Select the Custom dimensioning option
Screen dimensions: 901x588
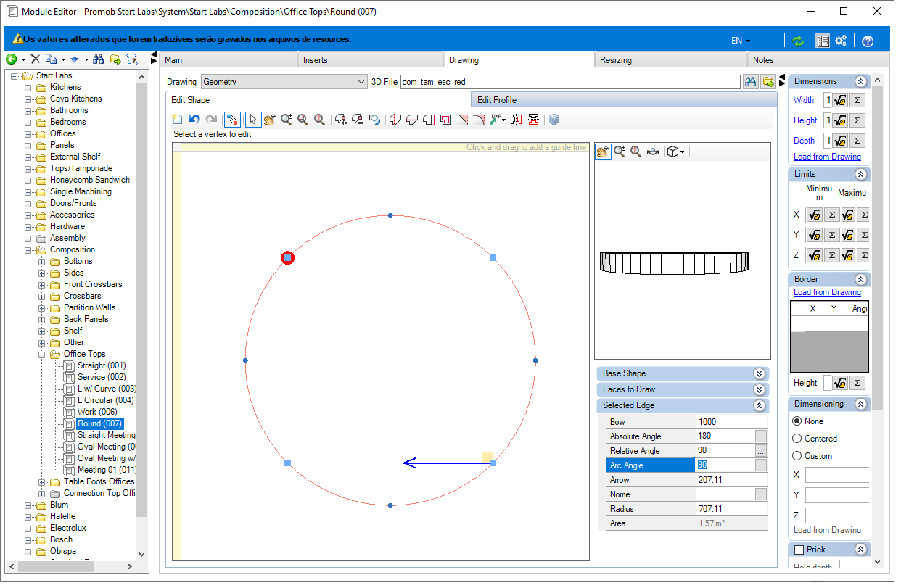(797, 456)
